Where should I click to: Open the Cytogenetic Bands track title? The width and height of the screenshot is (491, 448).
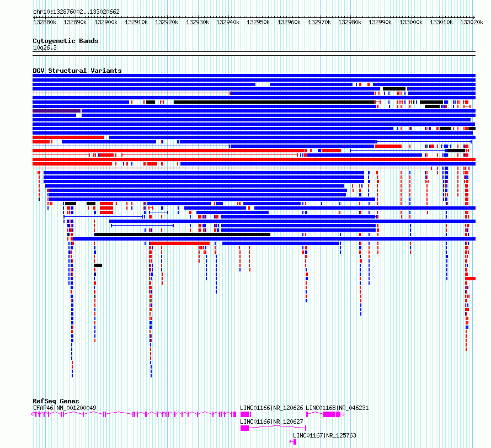point(66,41)
